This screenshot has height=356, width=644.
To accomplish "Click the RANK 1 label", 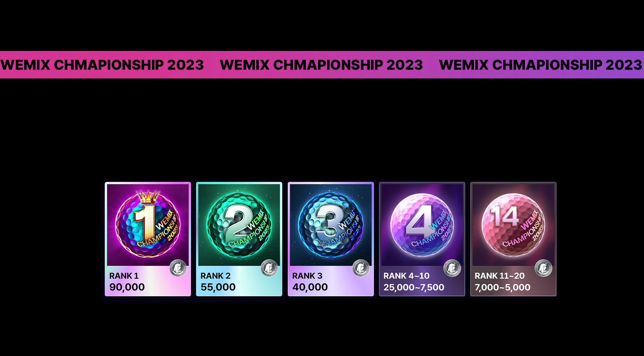I will 124,276.
